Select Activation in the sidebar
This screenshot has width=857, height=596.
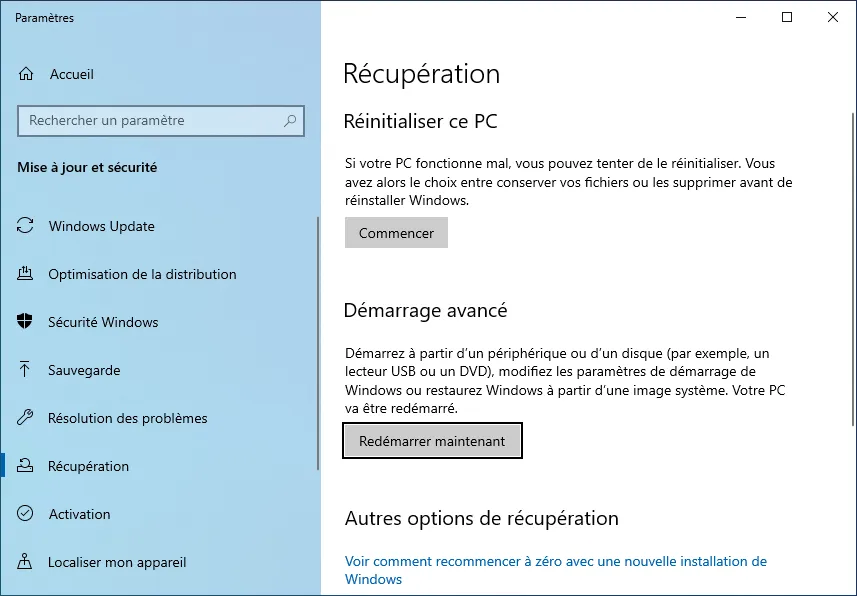click(x=79, y=514)
